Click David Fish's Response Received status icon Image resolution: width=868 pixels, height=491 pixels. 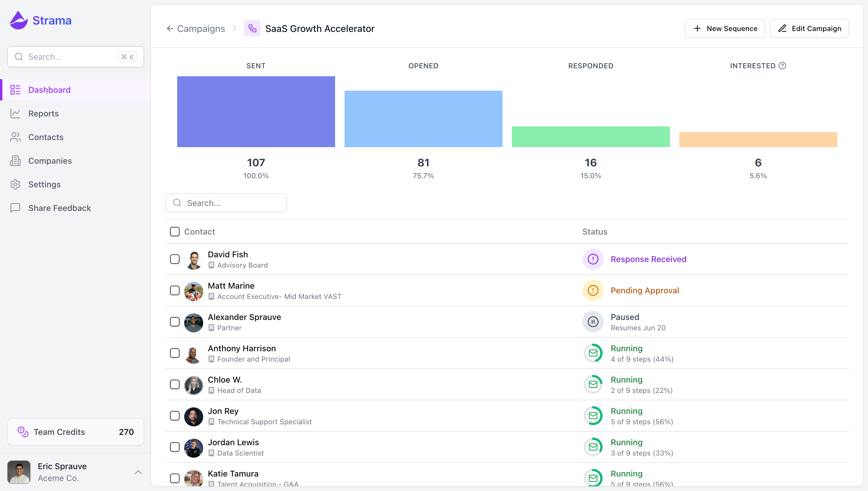coord(593,259)
